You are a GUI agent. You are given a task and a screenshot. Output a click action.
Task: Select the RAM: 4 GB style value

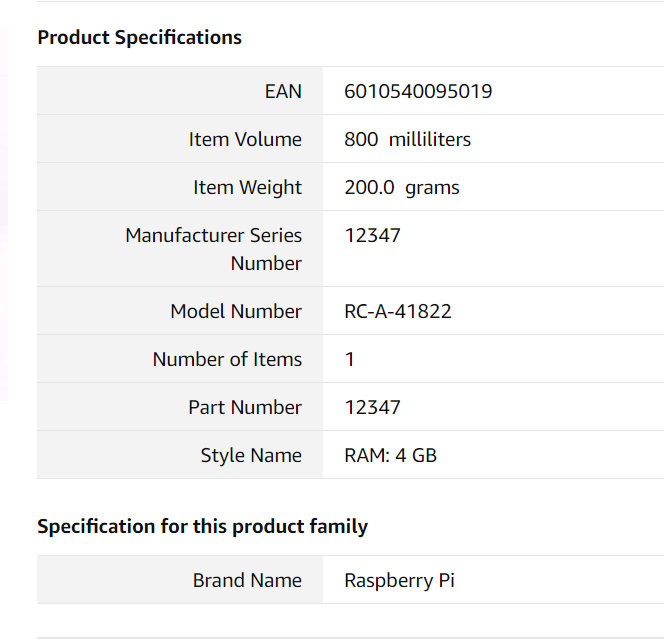tap(390, 456)
